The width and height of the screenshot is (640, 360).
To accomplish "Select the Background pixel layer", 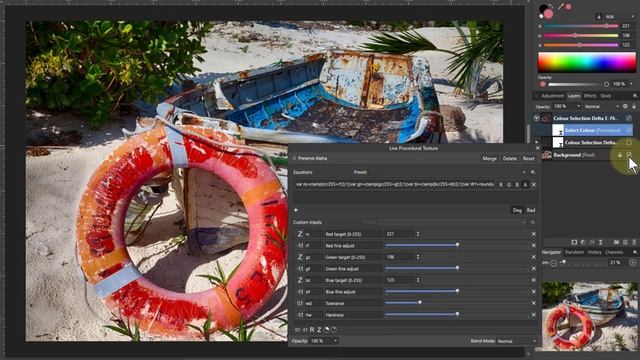I will pos(573,155).
